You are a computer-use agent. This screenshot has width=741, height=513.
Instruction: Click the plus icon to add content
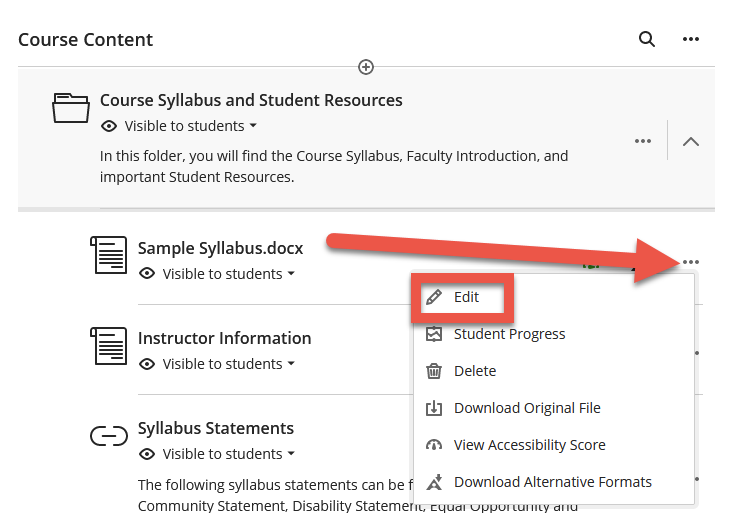pos(366,67)
